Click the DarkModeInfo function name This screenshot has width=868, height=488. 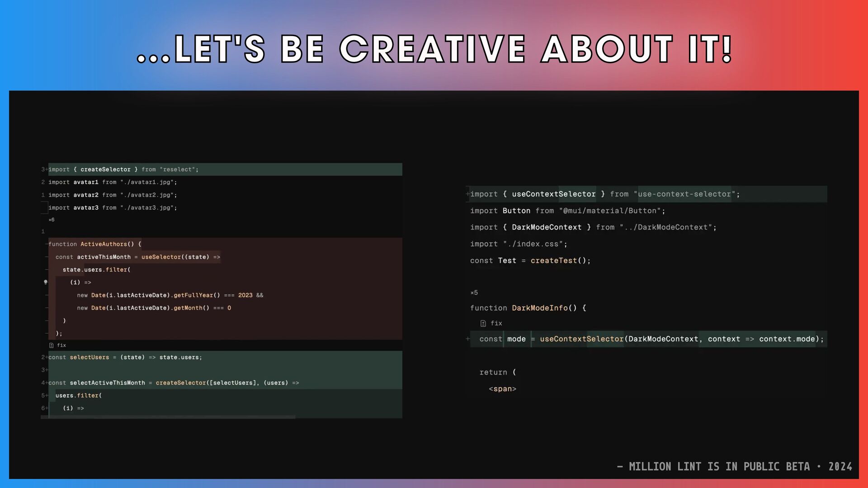[539, 308]
